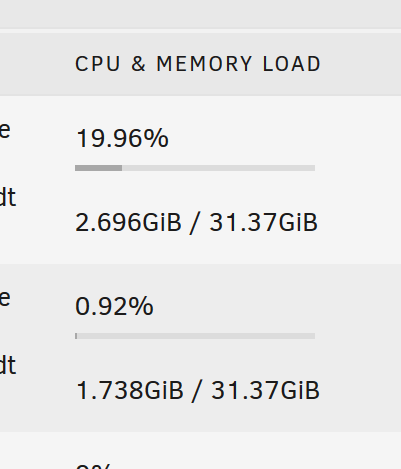Click the partially visible percentage in third row
This screenshot has width=401, height=469.
[94, 466]
